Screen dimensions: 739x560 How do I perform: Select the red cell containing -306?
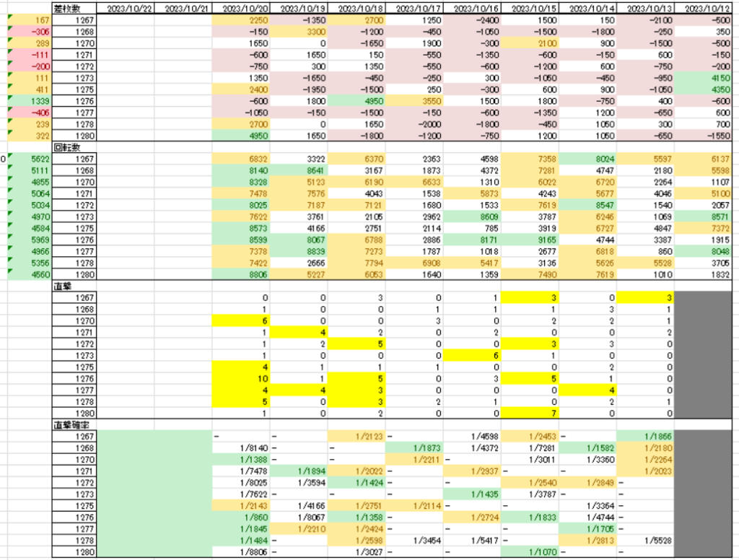29,32
